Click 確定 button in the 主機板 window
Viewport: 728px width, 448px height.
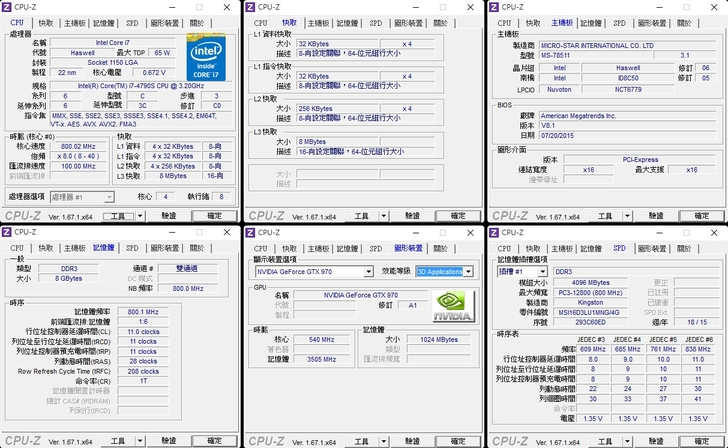(702, 216)
